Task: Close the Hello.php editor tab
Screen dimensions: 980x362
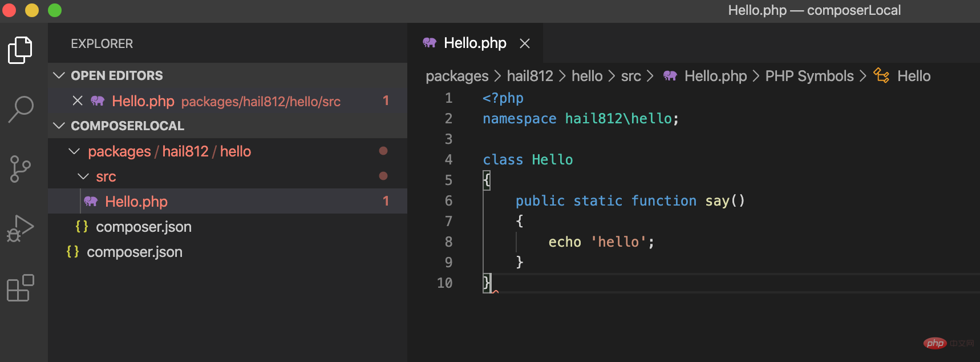Action: (525, 43)
